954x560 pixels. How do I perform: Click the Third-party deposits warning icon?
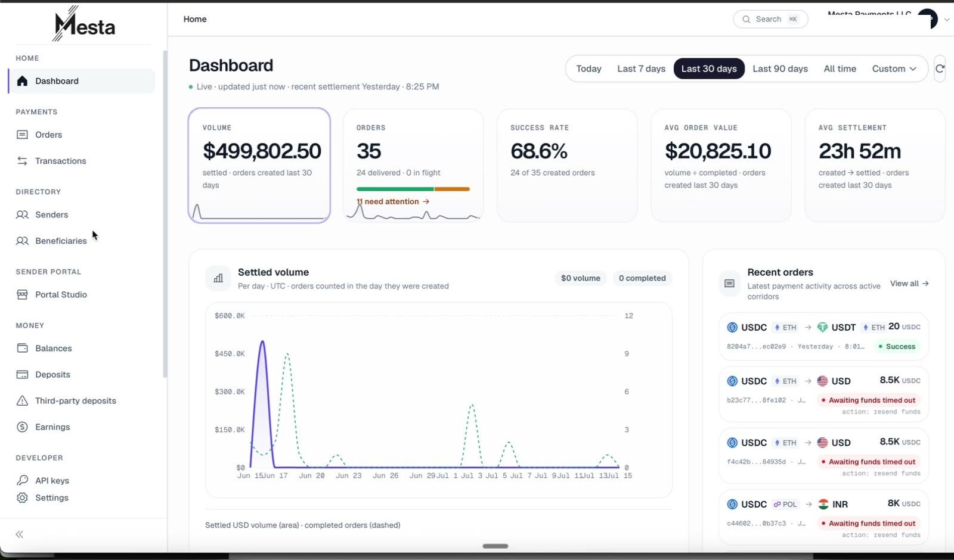[x=22, y=400]
